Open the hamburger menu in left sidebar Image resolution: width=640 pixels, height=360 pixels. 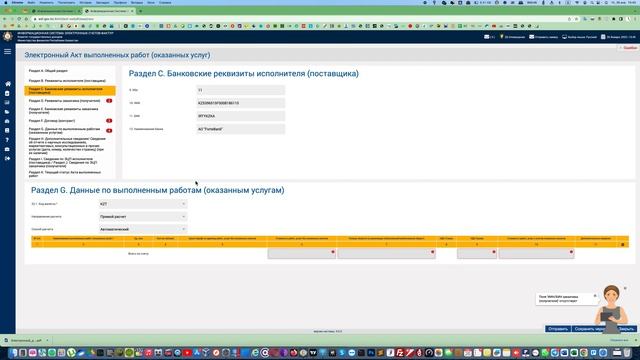pyautogui.click(x=7, y=51)
